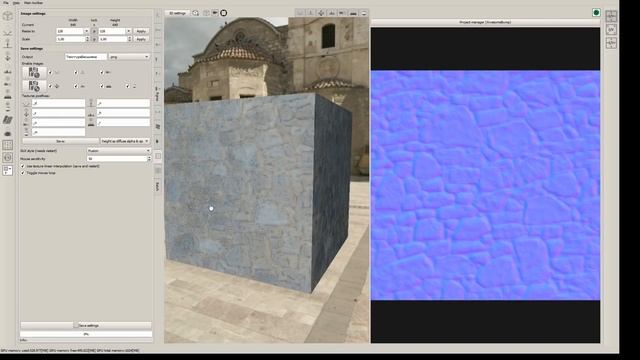Click the Mouse sensitivity value field
This screenshot has height=360, width=640.
[117, 158]
